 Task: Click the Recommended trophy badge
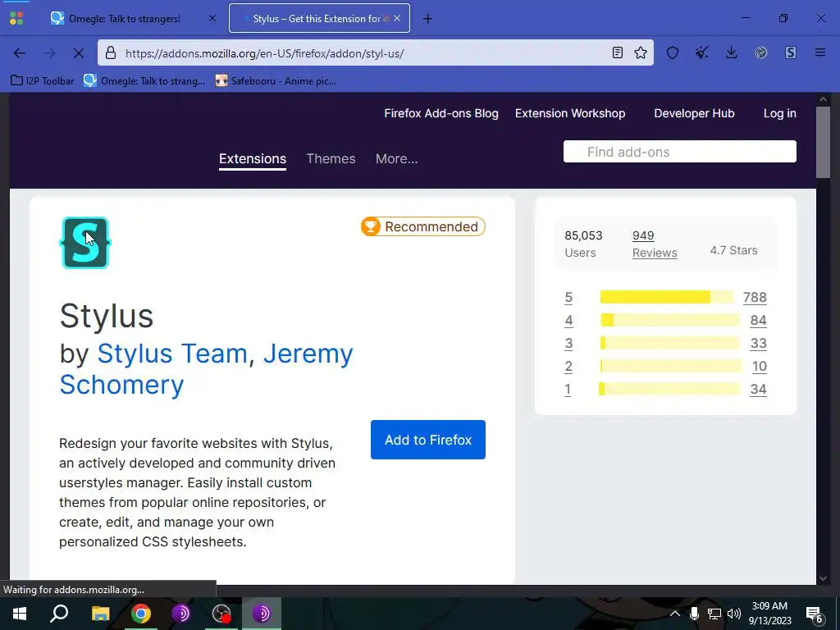pos(422,226)
